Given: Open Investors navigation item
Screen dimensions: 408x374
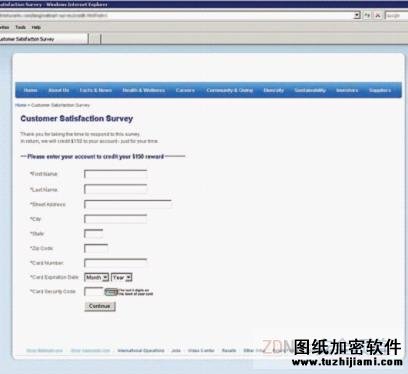Looking at the screenshot, I should point(347,90).
